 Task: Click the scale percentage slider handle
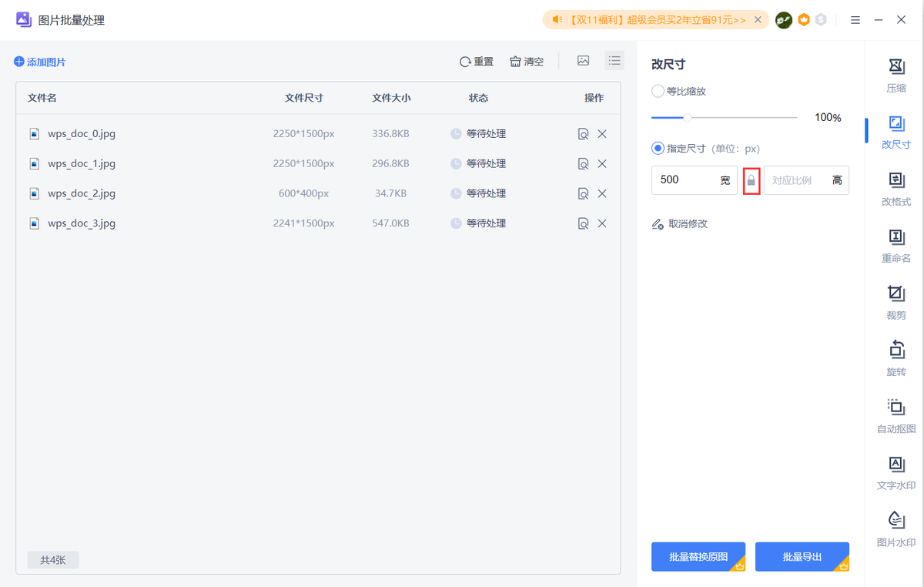[x=688, y=118]
